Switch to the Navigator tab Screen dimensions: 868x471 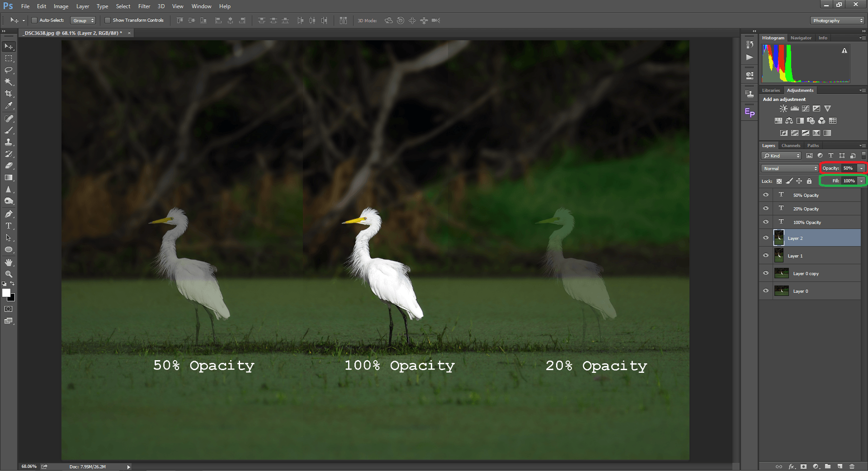pyautogui.click(x=801, y=38)
